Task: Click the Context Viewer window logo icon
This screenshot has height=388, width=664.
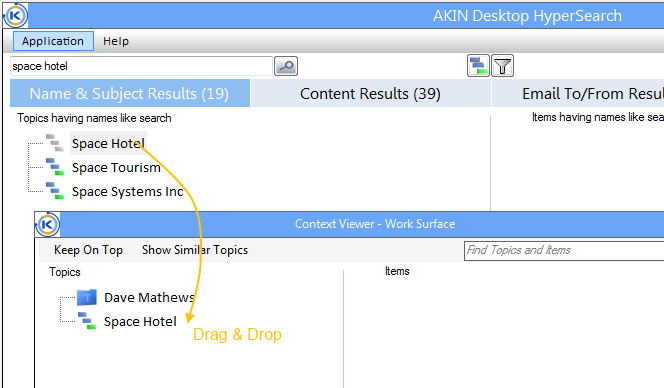Action: coord(47,224)
